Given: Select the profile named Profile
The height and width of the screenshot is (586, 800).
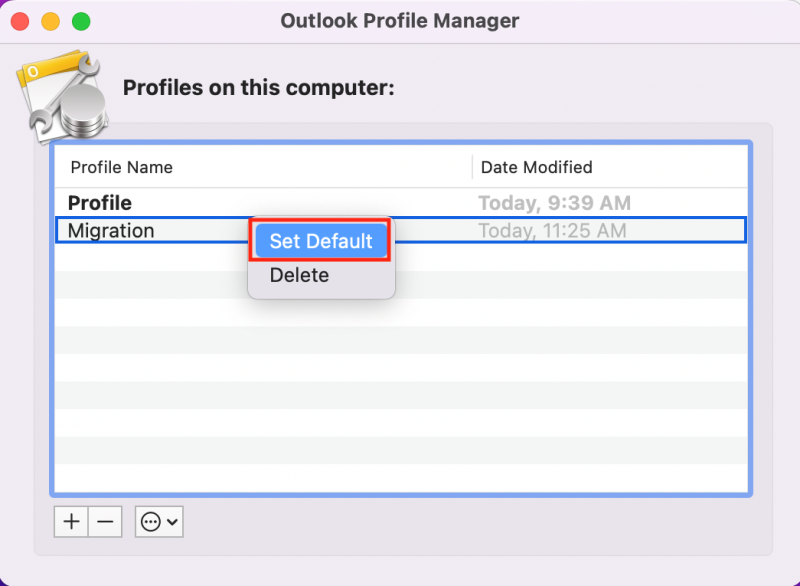Looking at the screenshot, I should click(x=401, y=203).
